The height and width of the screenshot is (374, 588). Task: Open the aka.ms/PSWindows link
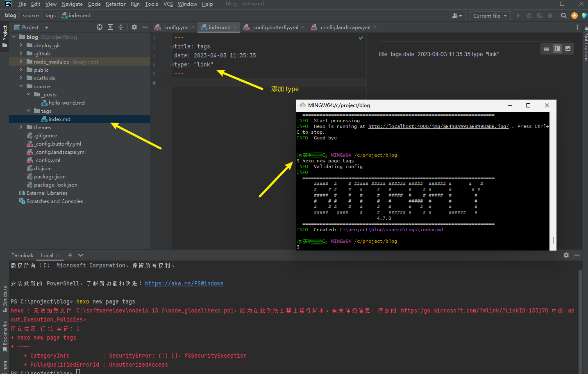(x=184, y=283)
